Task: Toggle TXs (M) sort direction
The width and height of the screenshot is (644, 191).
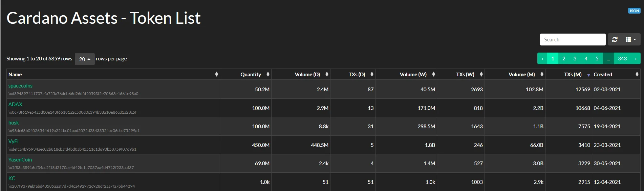Action: (588, 75)
